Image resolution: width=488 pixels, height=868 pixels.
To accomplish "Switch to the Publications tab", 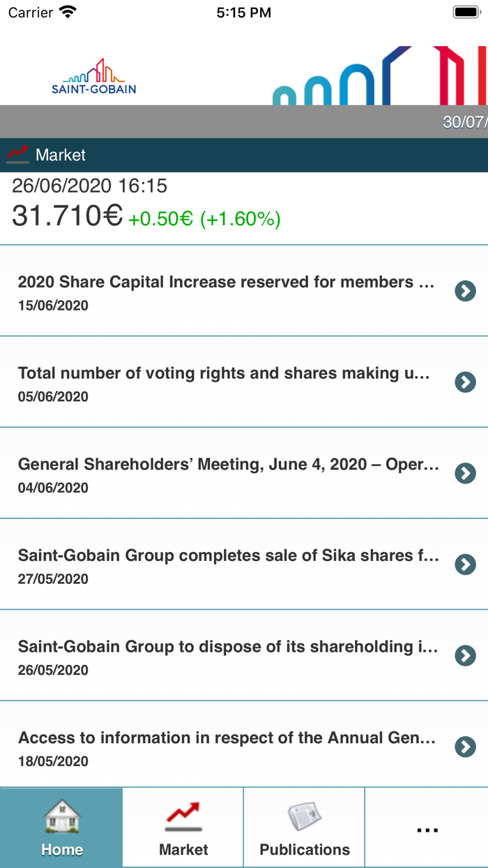I will [x=304, y=828].
